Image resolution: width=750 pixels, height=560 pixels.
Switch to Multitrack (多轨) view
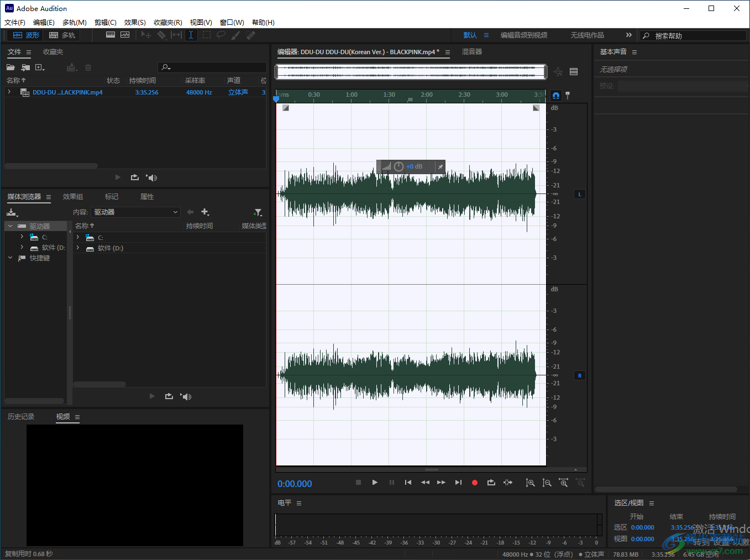(x=62, y=35)
